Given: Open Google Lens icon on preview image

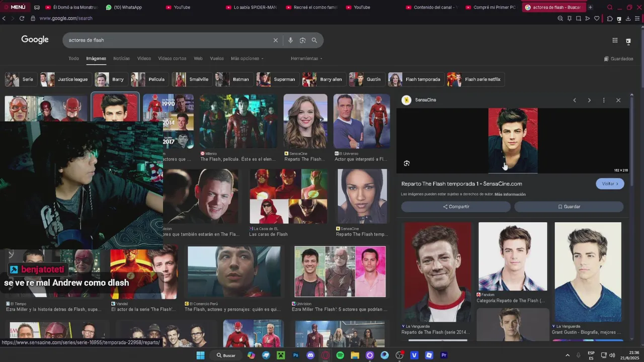Looking at the screenshot, I should click(407, 163).
